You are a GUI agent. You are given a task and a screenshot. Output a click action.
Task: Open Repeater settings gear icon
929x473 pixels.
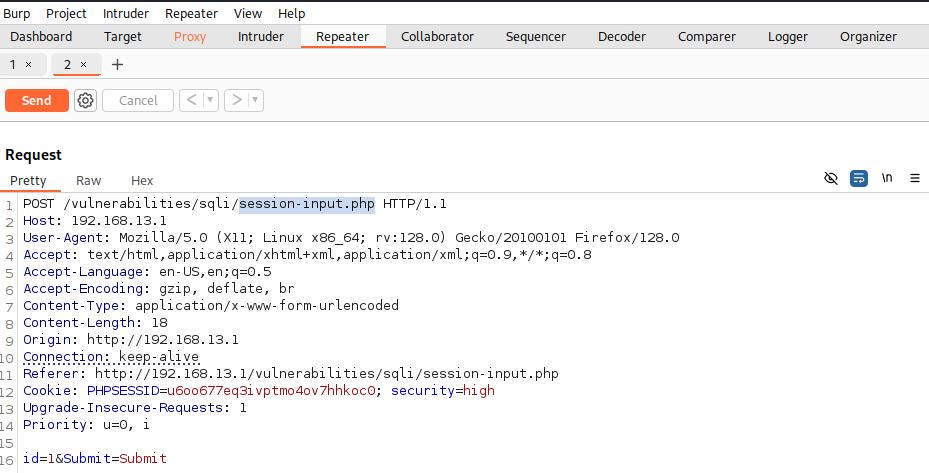point(85,100)
